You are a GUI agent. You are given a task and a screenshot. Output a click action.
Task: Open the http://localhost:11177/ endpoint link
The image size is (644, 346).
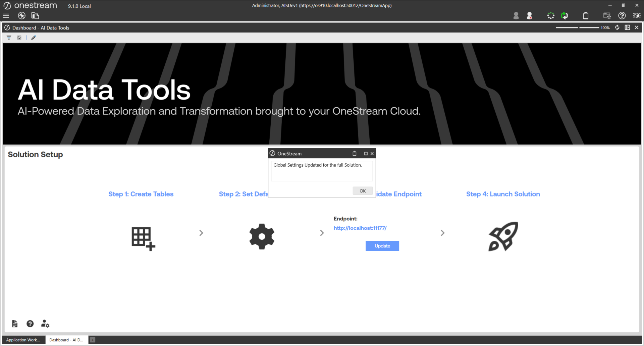click(x=360, y=228)
